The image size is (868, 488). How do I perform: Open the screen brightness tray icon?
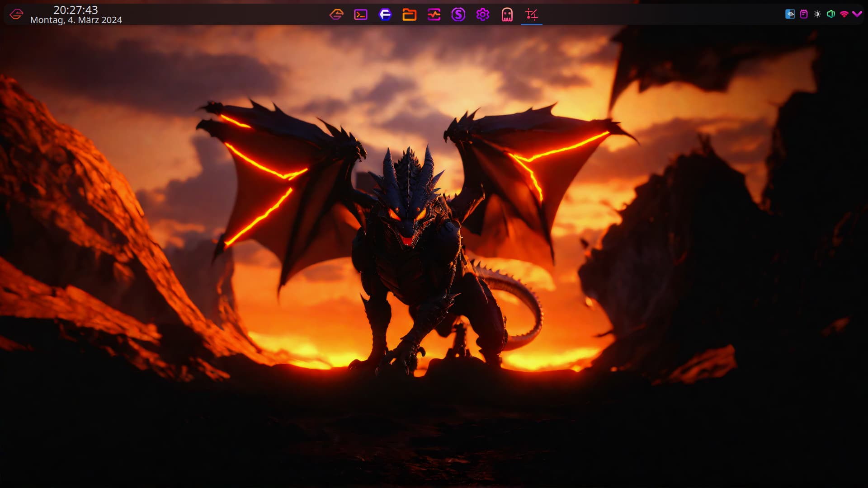click(x=817, y=14)
